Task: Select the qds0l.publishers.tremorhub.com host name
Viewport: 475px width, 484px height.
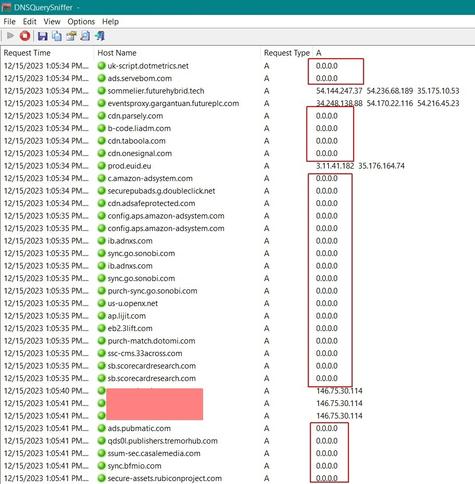Action: pos(162,441)
